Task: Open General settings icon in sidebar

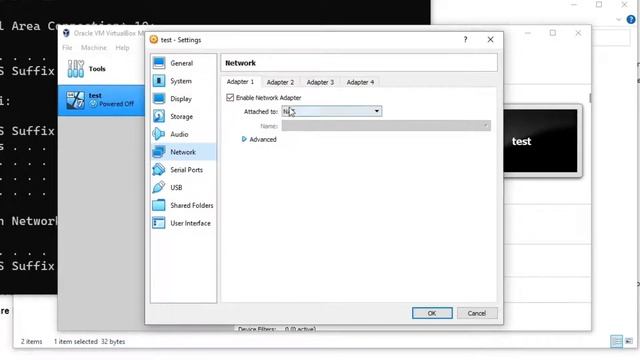Action: pos(159,63)
